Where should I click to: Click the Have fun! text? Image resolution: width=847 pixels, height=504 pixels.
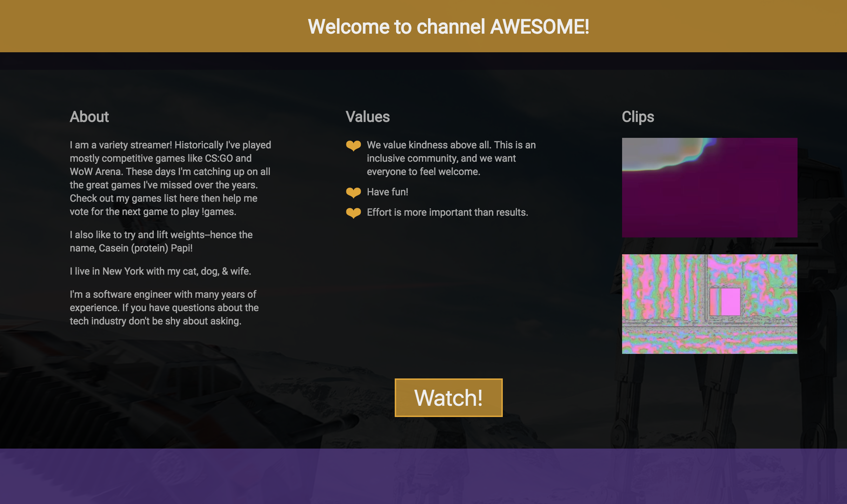[387, 192]
